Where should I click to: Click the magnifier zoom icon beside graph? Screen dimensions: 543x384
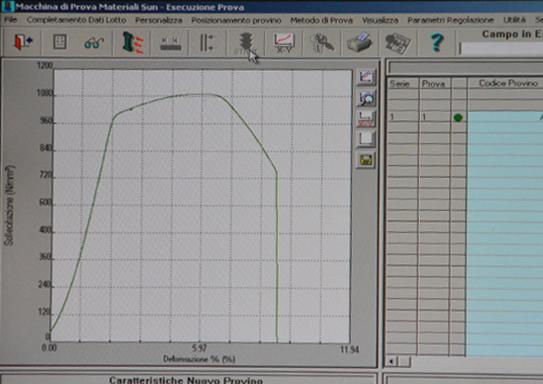(366, 98)
